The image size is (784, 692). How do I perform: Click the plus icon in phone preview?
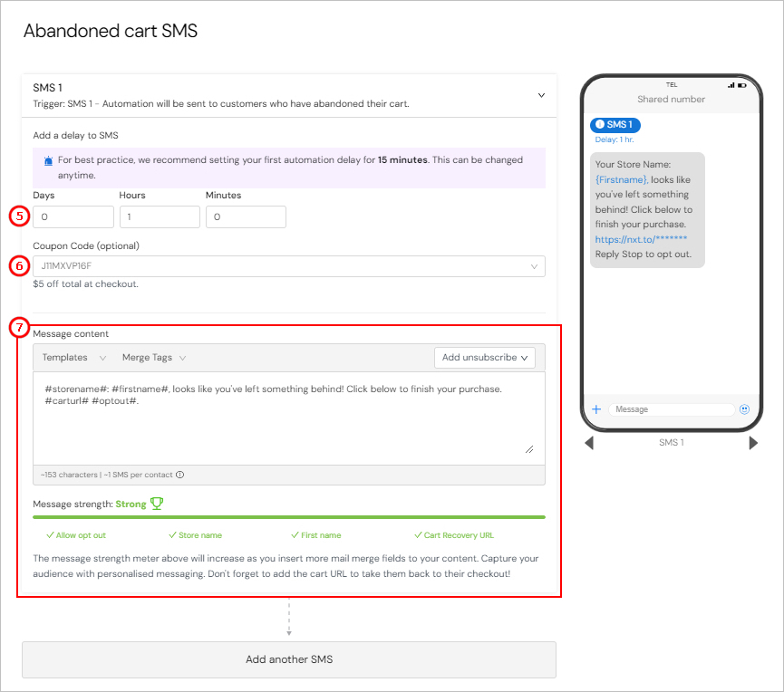596,409
